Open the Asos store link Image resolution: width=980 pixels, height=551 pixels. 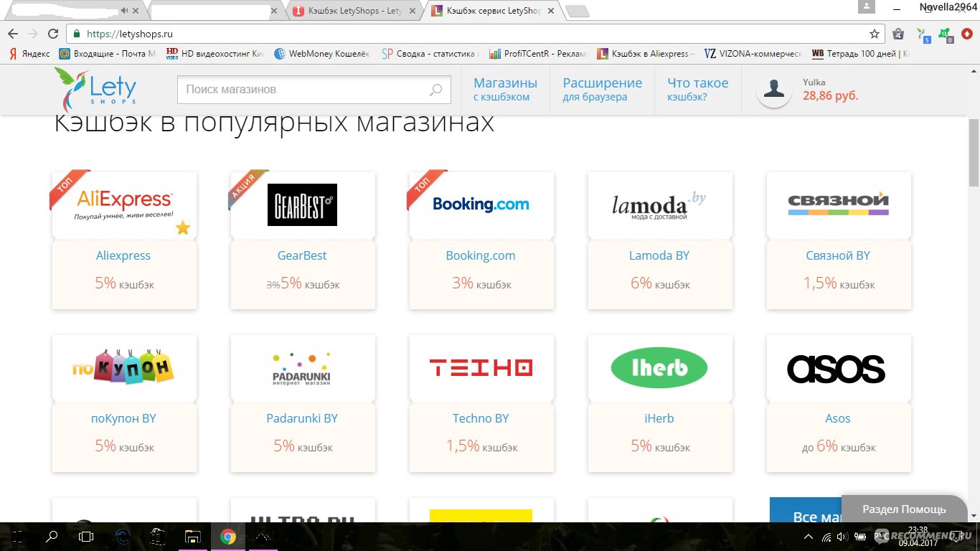pyautogui.click(x=838, y=418)
